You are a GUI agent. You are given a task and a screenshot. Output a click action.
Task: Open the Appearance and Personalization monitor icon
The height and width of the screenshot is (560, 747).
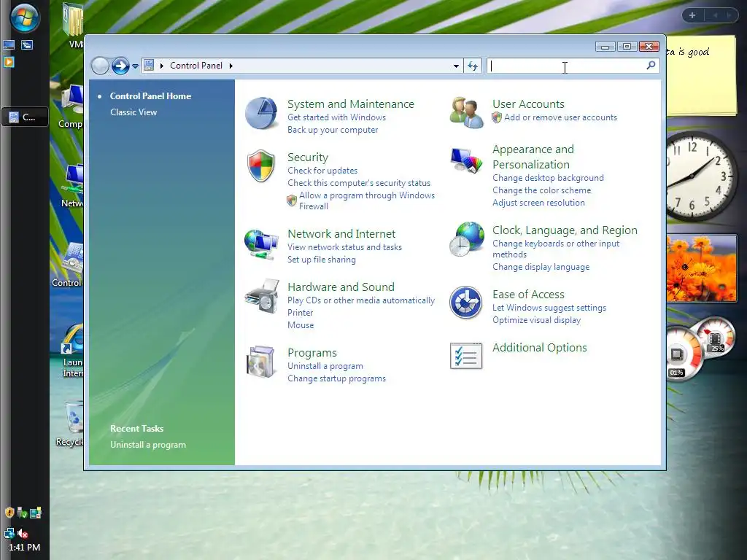pos(466,160)
